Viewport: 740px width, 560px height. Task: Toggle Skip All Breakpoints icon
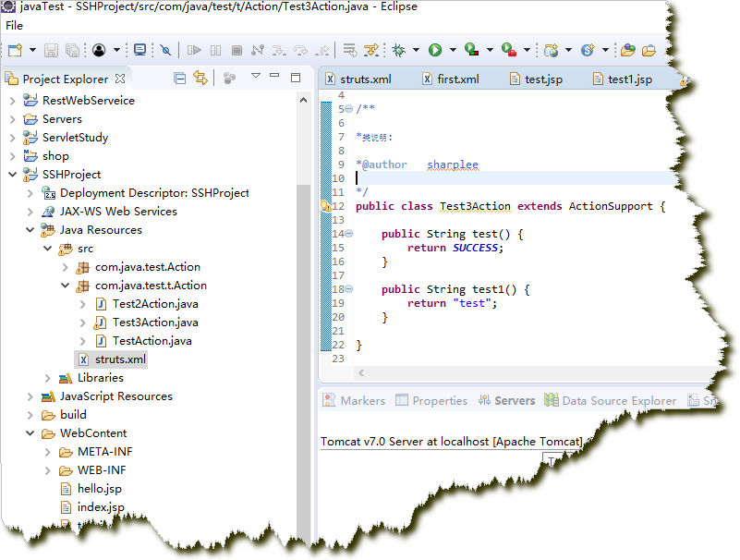(165, 50)
